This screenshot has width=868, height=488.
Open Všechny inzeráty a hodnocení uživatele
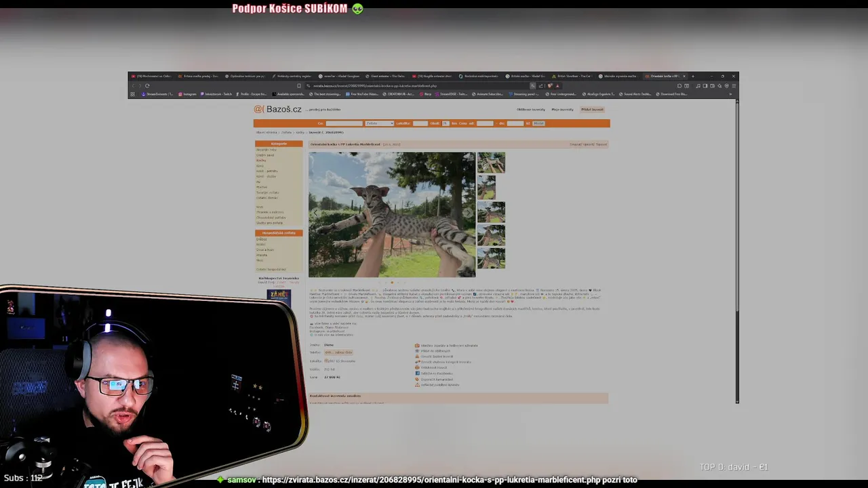449,346
